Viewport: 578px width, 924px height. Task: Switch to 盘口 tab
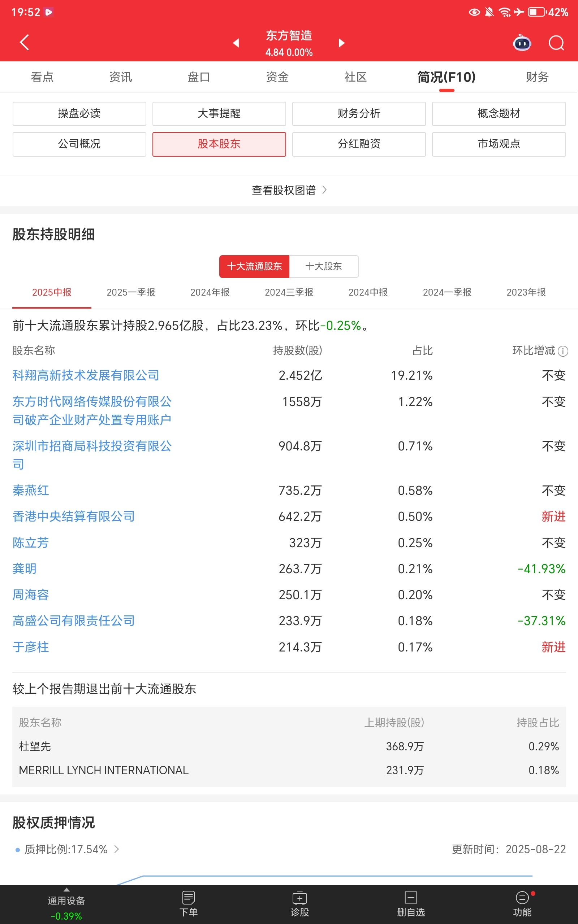click(199, 77)
